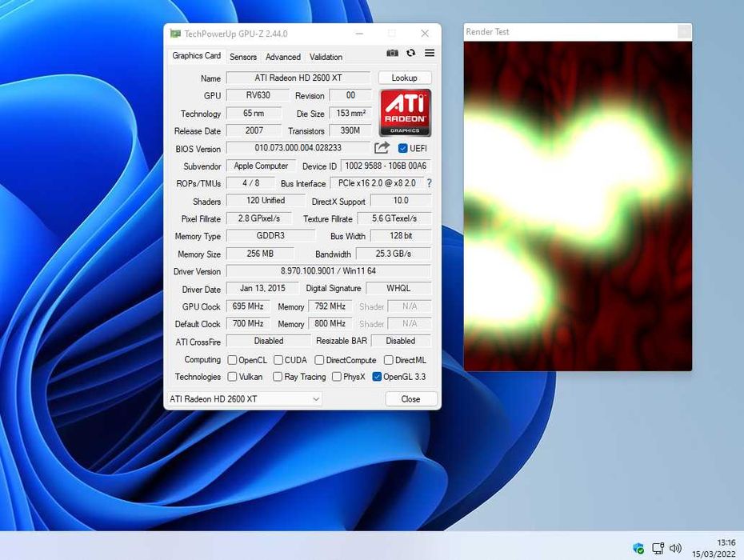The width and height of the screenshot is (744, 560).
Task: Click the Name field ATI Radeon HD 2600 XT
Action: pos(298,78)
